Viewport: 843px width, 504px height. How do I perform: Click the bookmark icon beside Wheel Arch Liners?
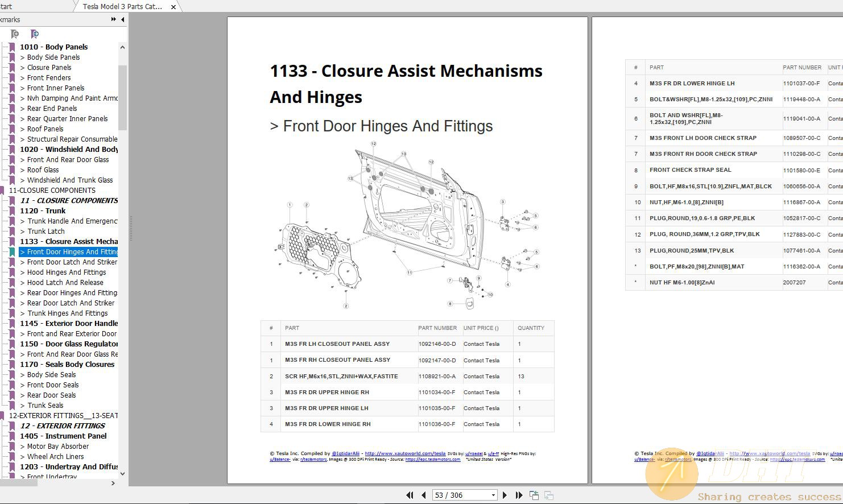[x=13, y=457]
